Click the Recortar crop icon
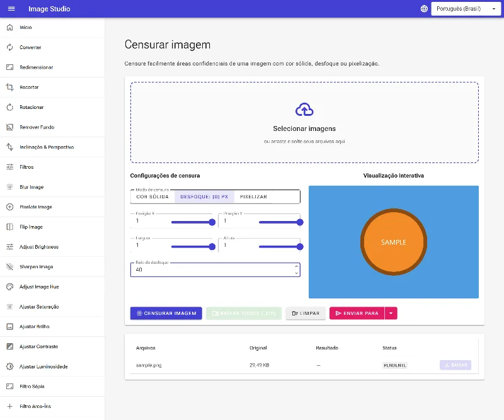 point(10,87)
